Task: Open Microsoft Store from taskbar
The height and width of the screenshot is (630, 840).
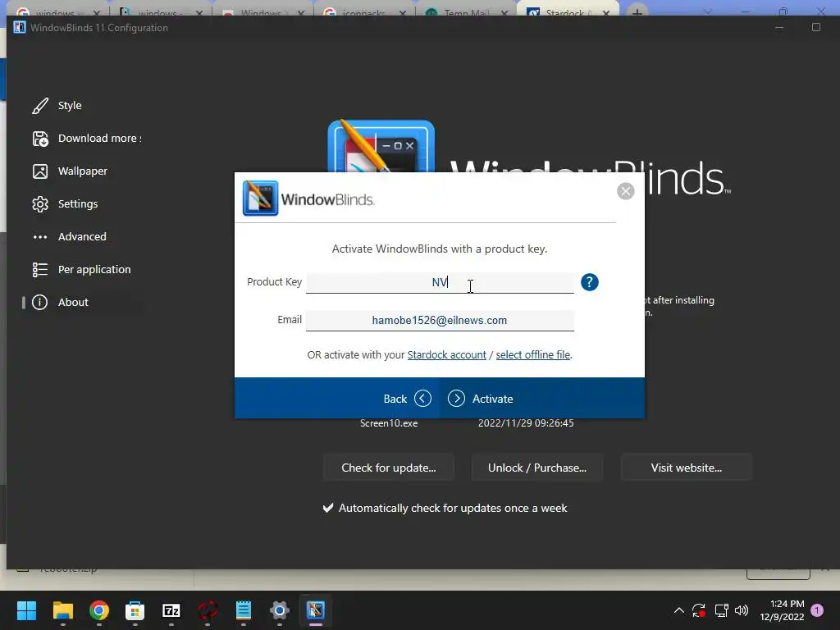Action: (135, 610)
